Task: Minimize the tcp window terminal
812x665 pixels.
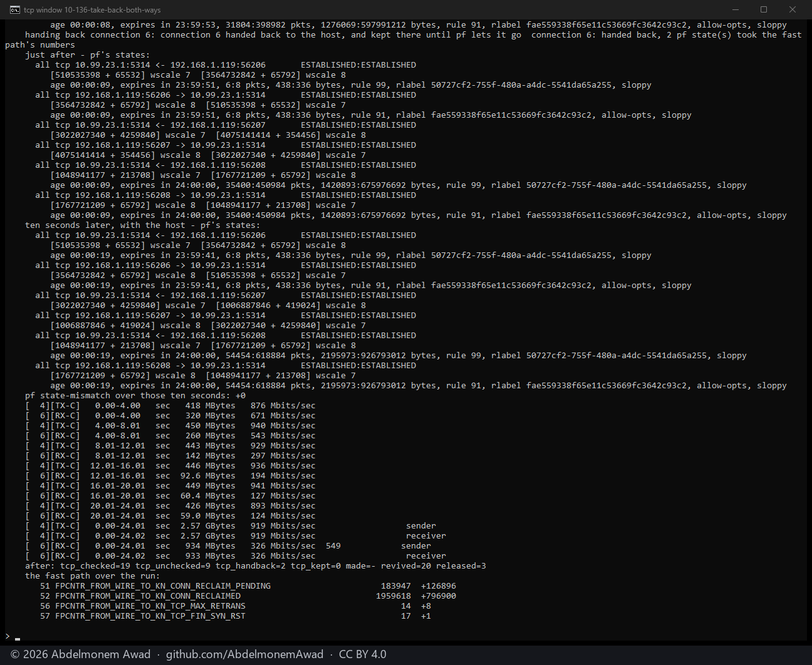Action: click(735, 9)
